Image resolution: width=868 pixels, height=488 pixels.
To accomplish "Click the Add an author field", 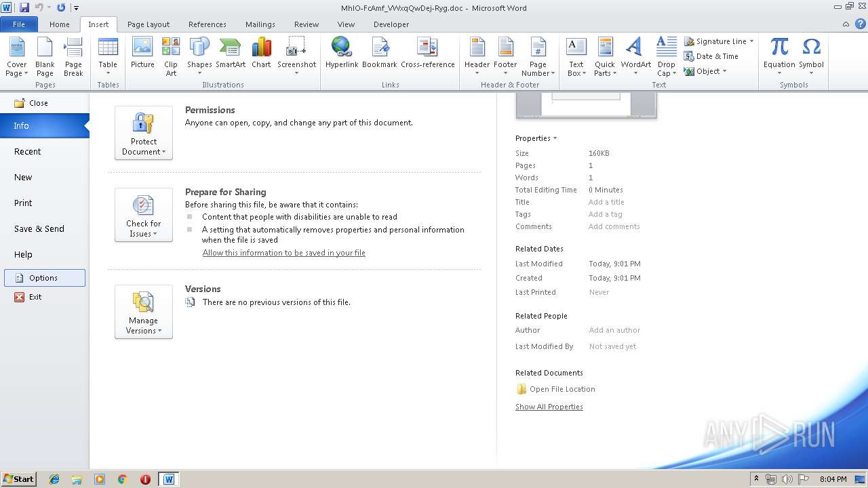I will pos(614,330).
